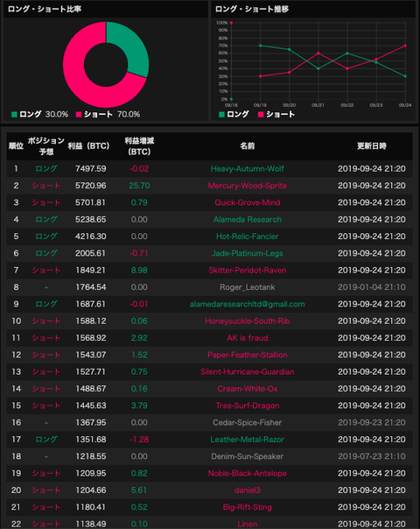This screenshot has height=529, width=420.
Task: Click profit change 25.70
Action: point(139,186)
